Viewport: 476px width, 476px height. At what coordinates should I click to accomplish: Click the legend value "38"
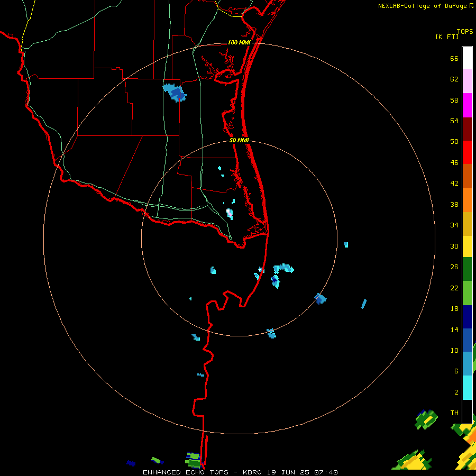tap(454, 204)
